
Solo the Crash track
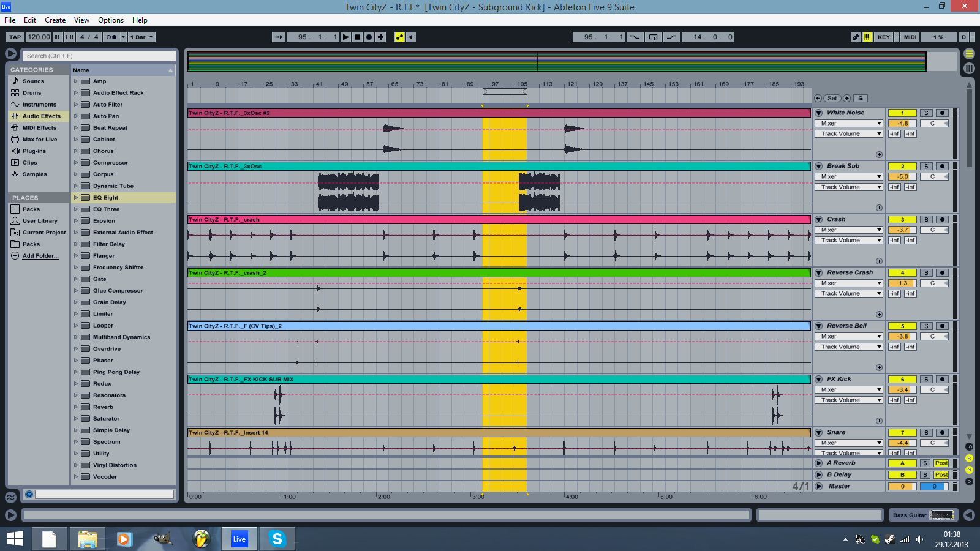pos(927,220)
